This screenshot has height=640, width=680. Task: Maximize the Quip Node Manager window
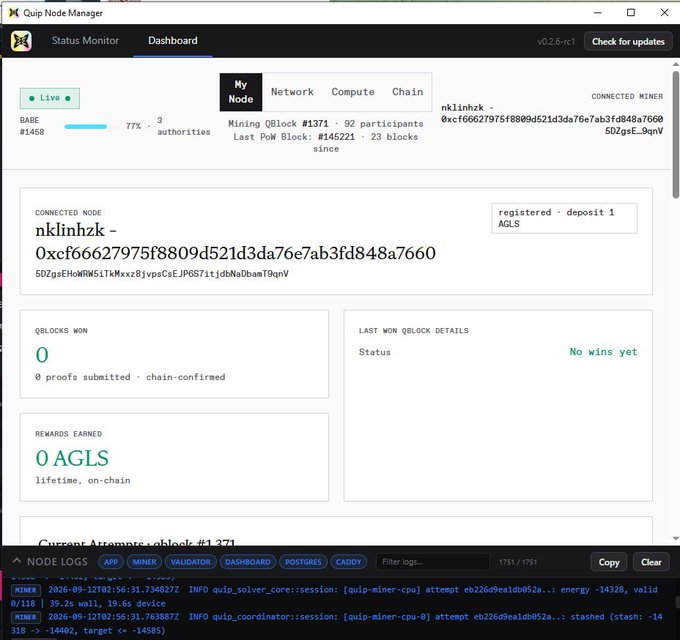[631, 13]
